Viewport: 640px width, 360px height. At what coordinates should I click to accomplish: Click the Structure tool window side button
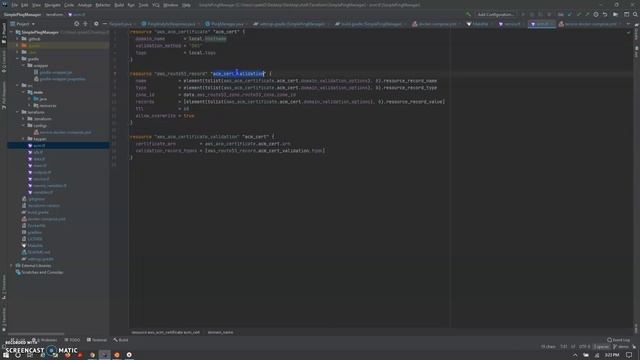(x=4, y=287)
